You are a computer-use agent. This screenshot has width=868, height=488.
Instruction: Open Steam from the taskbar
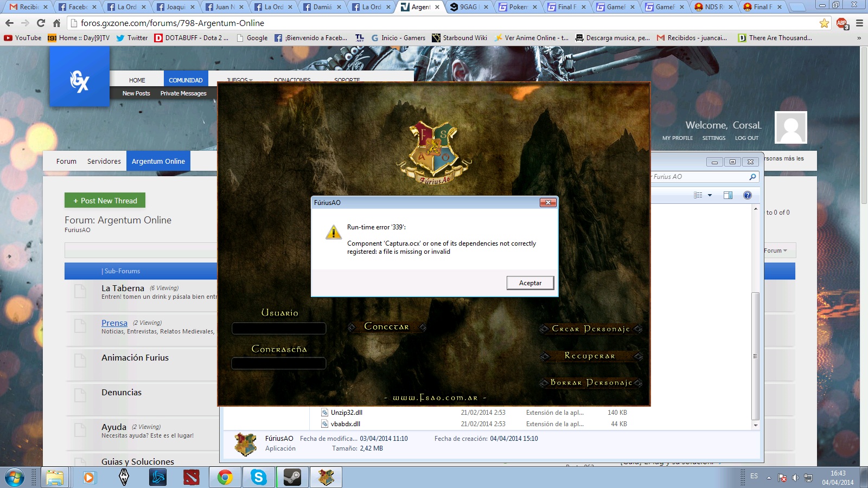coord(292,478)
